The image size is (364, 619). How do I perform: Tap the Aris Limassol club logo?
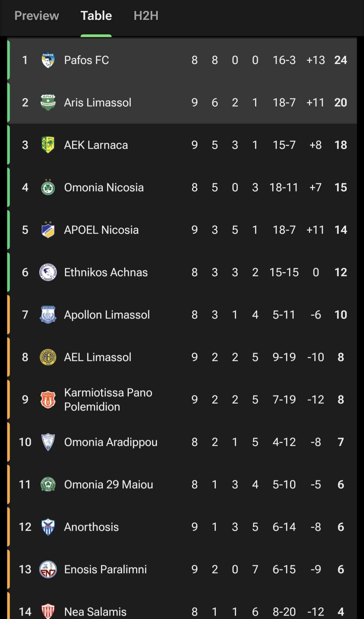point(48,102)
